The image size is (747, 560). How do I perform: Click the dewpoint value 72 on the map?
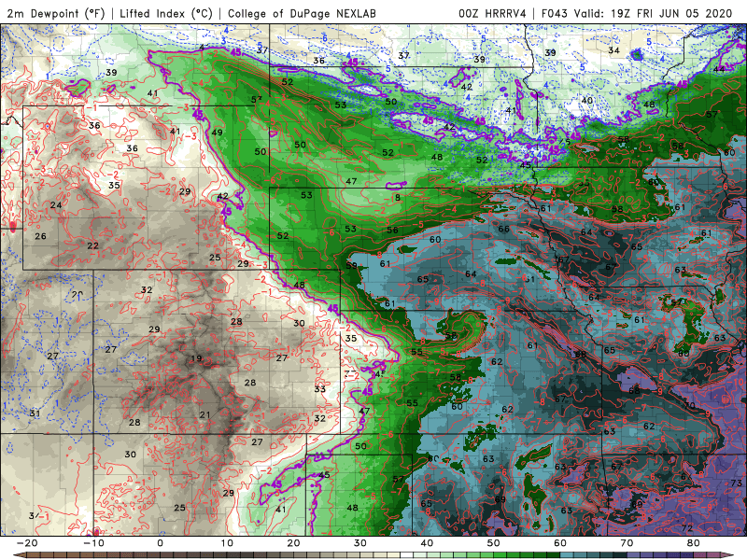(x=687, y=528)
